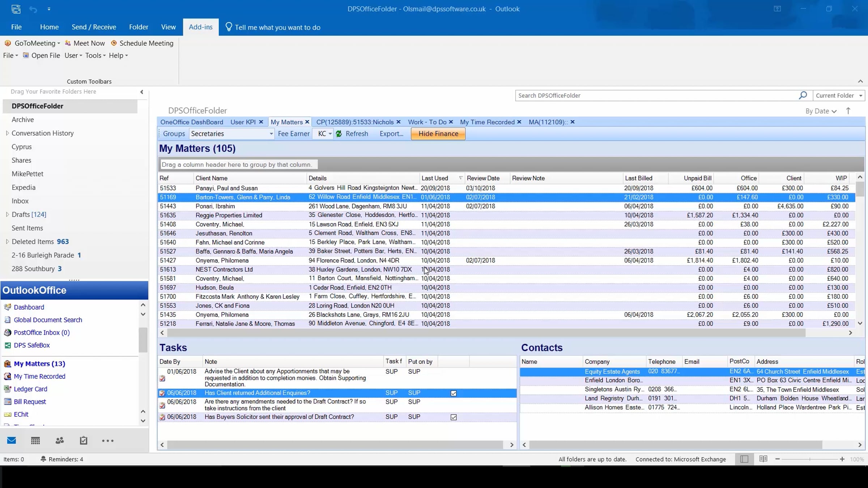Switch to the Folder ribbon tab
868x488 pixels.
tap(139, 27)
